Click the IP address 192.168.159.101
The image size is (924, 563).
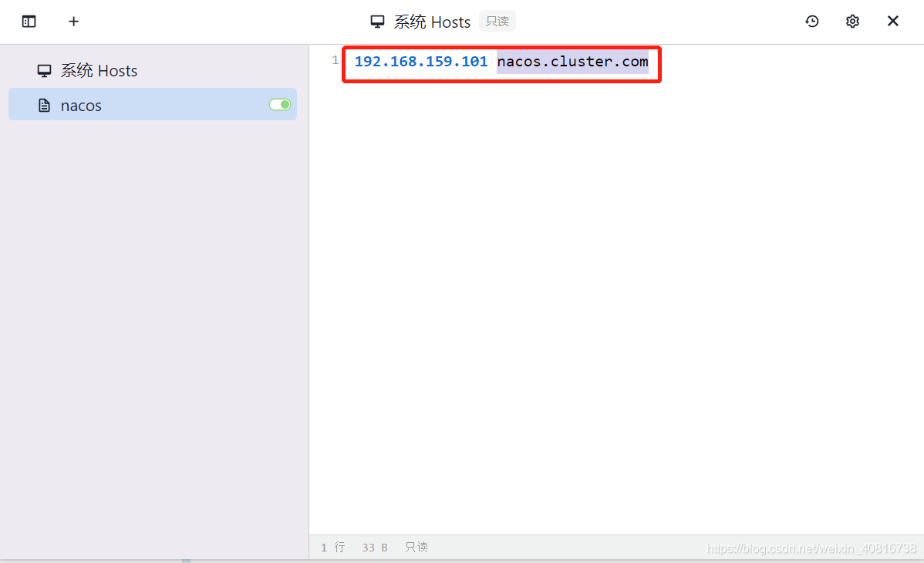click(x=421, y=61)
